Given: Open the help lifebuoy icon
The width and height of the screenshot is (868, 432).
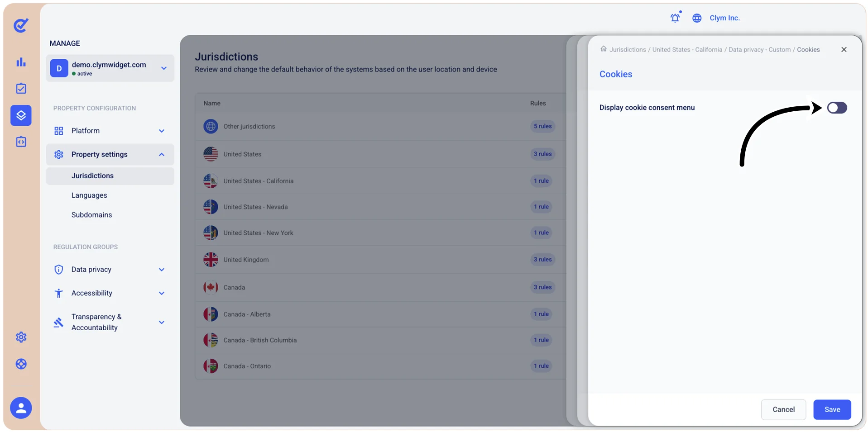Looking at the screenshot, I should pyautogui.click(x=21, y=364).
